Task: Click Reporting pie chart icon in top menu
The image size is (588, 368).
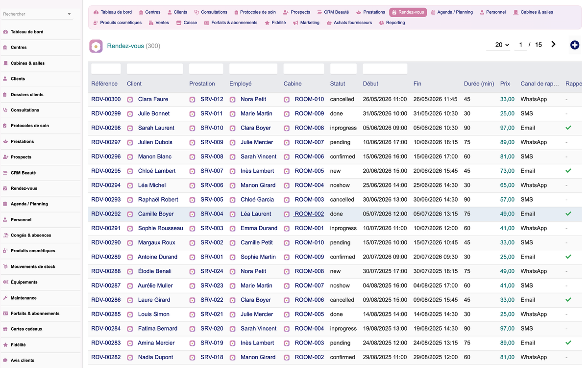Action: tap(382, 23)
